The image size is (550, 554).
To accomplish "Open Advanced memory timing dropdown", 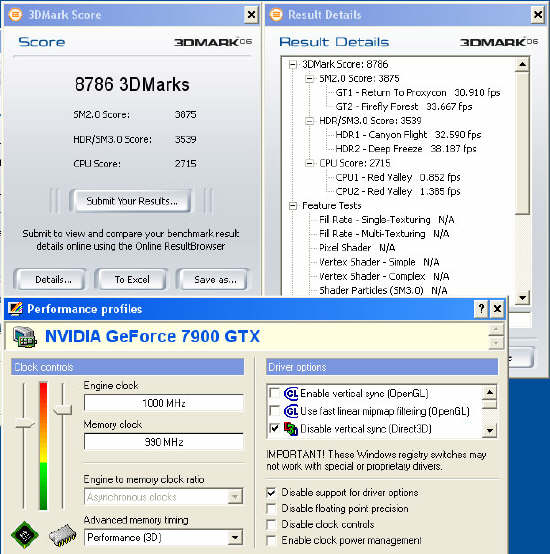I will click(x=235, y=538).
